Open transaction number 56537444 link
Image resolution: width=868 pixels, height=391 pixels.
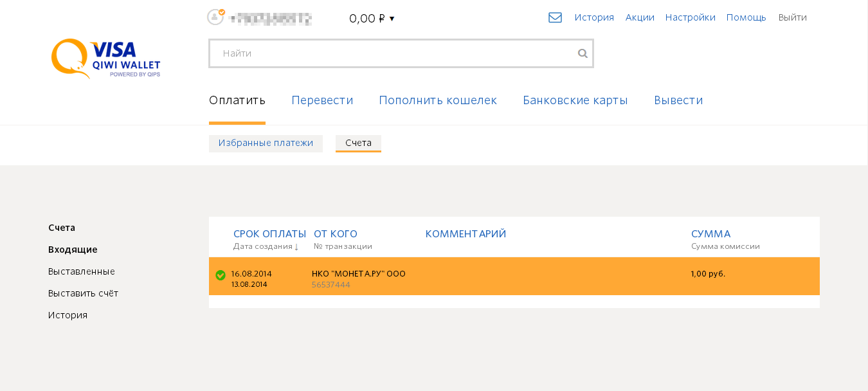pos(331,285)
